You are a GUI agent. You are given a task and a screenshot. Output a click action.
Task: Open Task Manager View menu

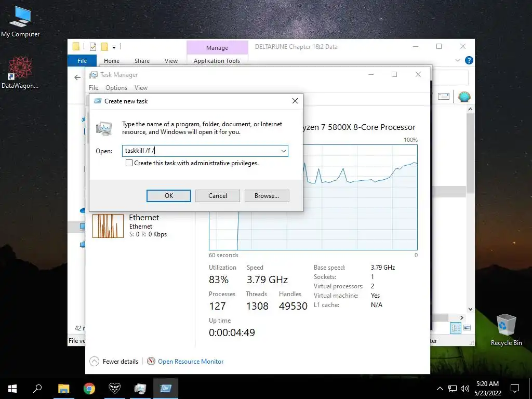point(141,88)
